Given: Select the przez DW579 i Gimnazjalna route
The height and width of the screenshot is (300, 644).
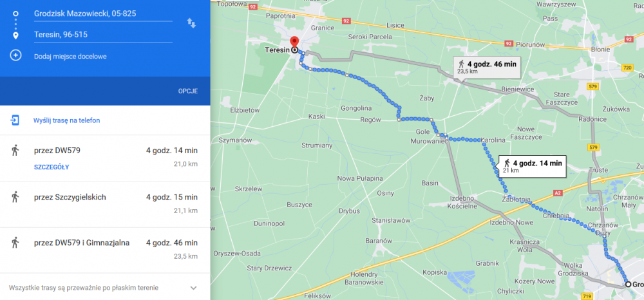Looking at the screenshot, I should [x=105, y=250].
